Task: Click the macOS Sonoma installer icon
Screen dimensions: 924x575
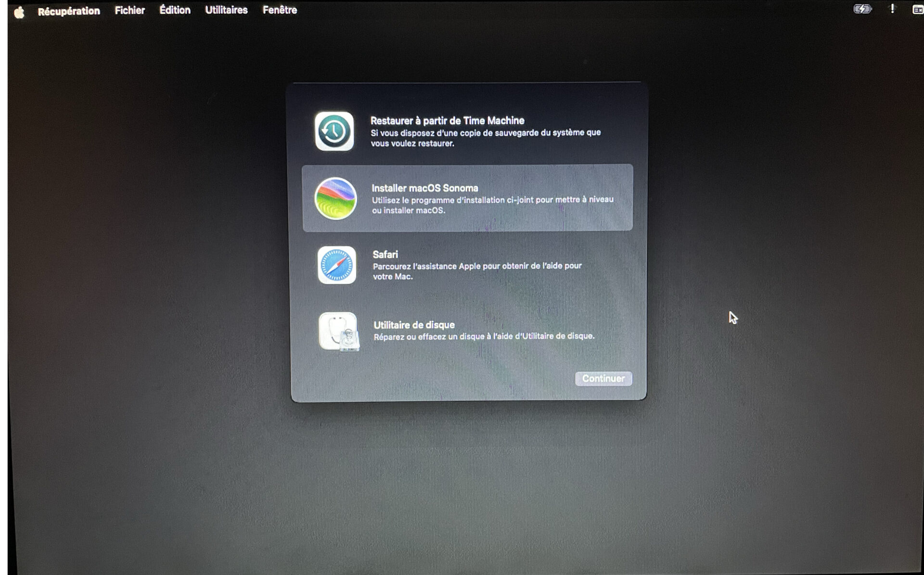Action: [335, 198]
